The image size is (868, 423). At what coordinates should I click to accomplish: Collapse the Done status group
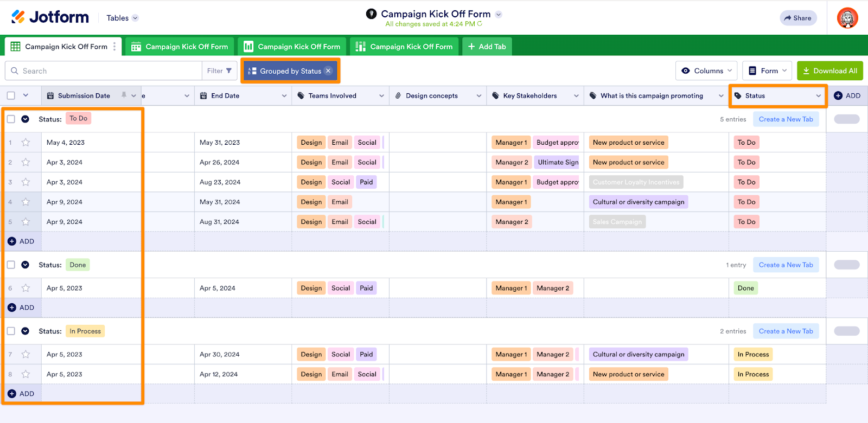click(25, 265)
